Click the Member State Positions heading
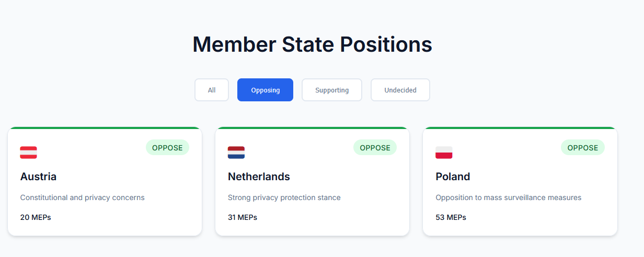This screenshot has width=644, height=257. [x=312, y=44]
